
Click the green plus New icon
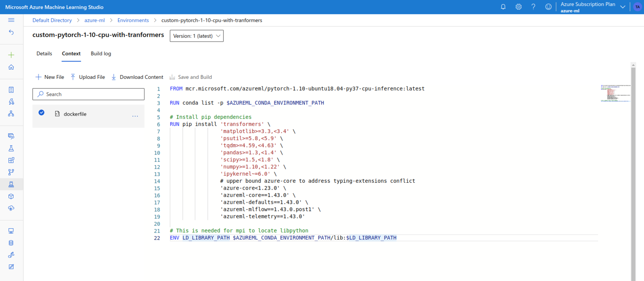click(11, 55)
